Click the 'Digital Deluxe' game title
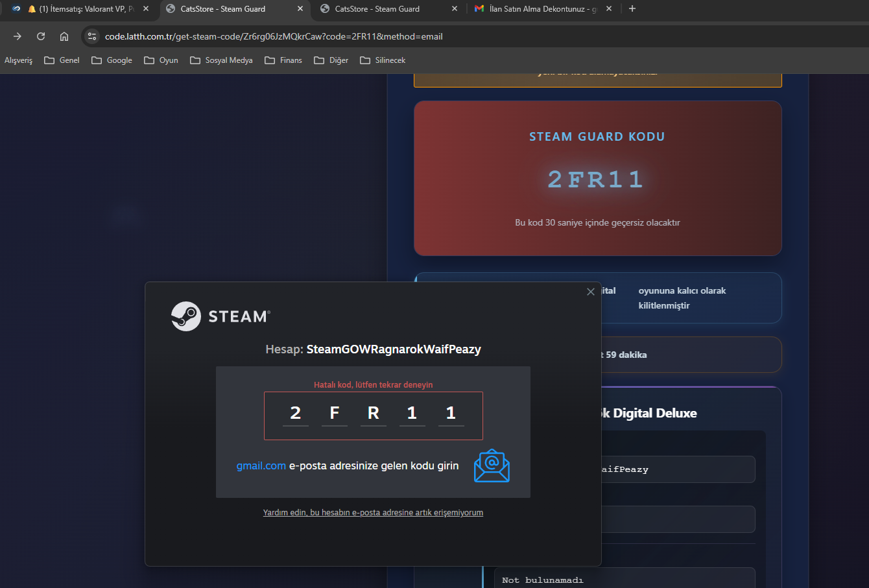This screenshot has height=588, width=869. pyautogui.click(x=655, y=413)
